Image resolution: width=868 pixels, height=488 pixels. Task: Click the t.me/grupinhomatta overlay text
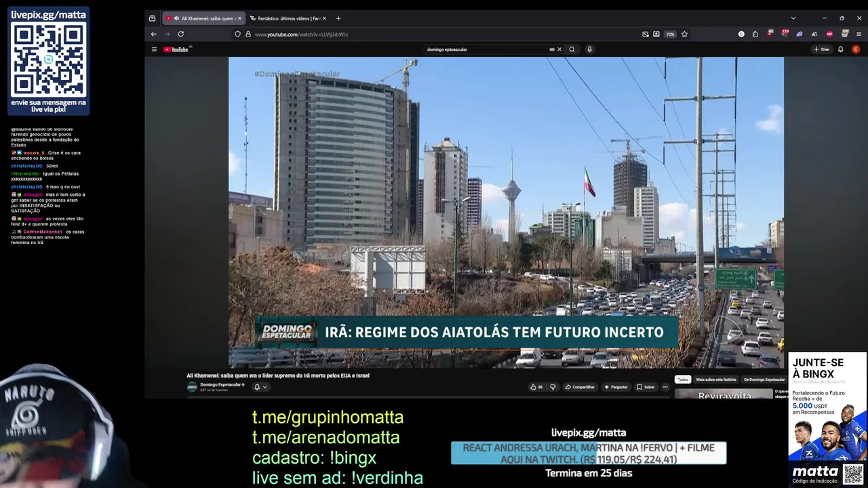[328, 418]
